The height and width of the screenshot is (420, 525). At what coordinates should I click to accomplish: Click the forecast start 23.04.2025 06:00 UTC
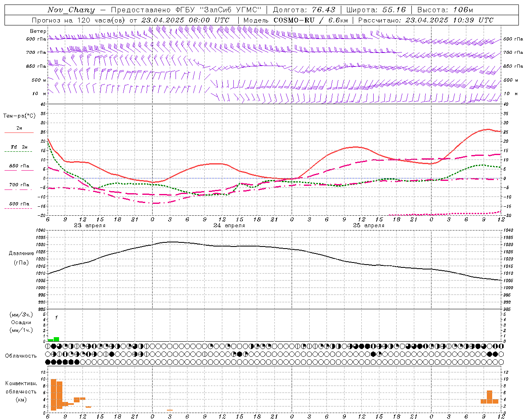[x=185, y=20]
